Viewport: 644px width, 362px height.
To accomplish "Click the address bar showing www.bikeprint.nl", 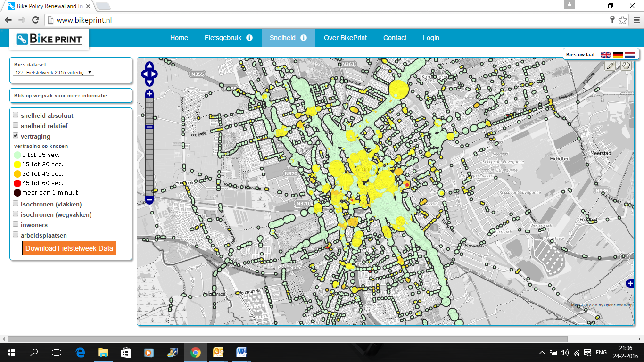I will pyautogui.click(x=325, y=20).
